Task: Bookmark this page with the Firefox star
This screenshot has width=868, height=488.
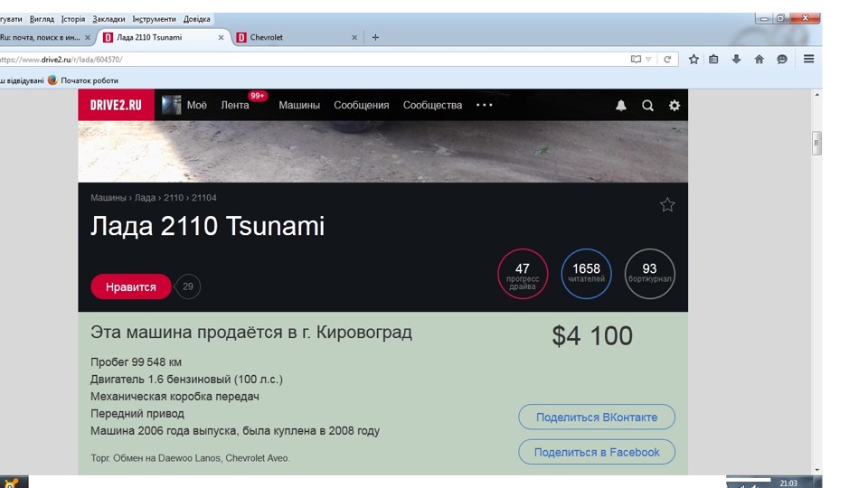Action: tap(693, 60)
